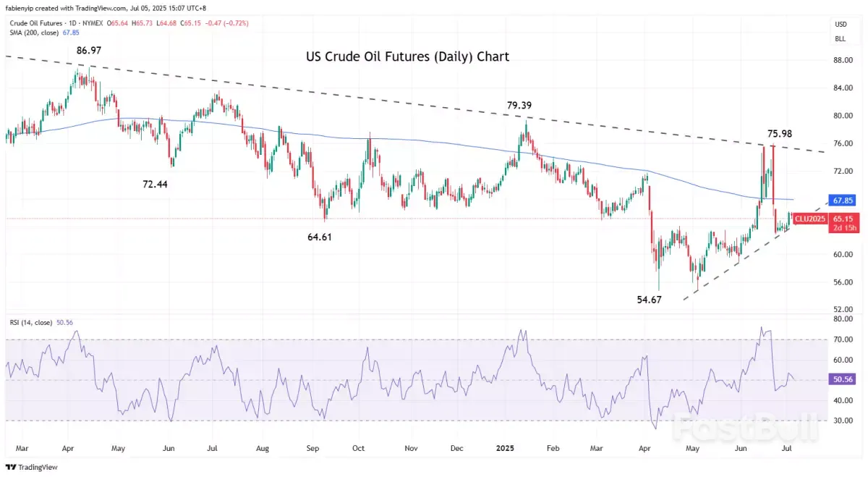The image size is (868, 477).
Task: Click the FastBull watermark logo
Action: tap(744, 428)
